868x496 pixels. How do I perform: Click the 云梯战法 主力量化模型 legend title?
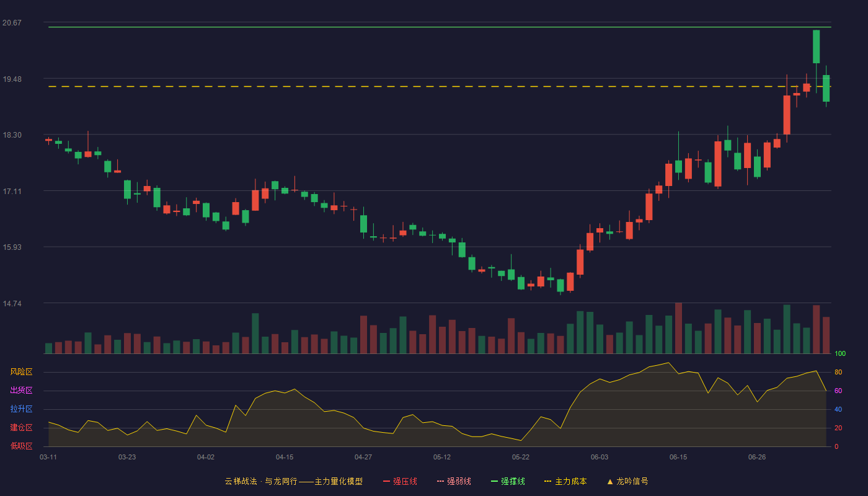click(x=294, y=481)
